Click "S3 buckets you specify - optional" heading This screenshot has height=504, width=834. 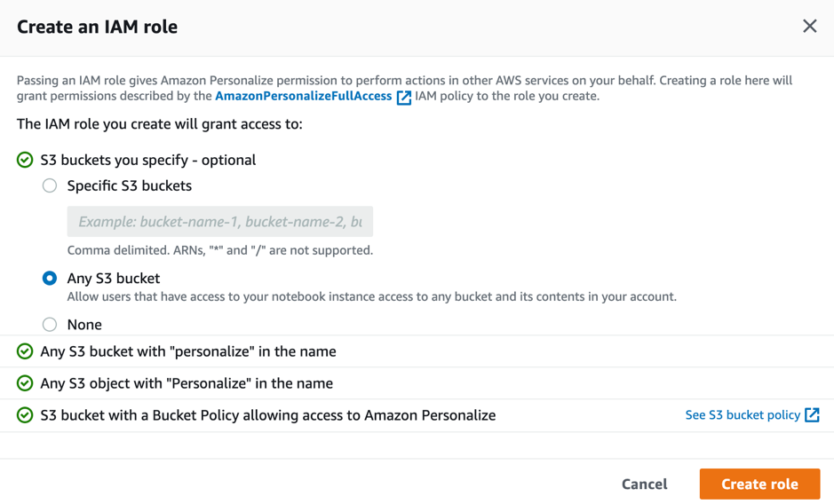click(x=148, y=161)
